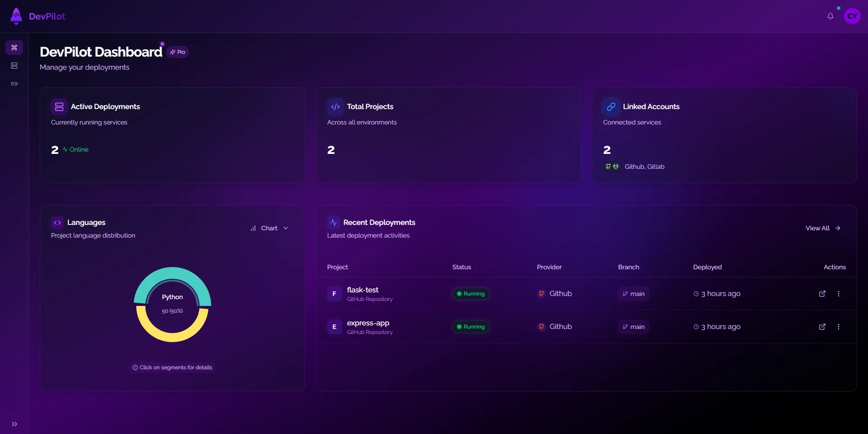
Task: Click the bar chart icon in Languages panel
Action: pos(253,228)
